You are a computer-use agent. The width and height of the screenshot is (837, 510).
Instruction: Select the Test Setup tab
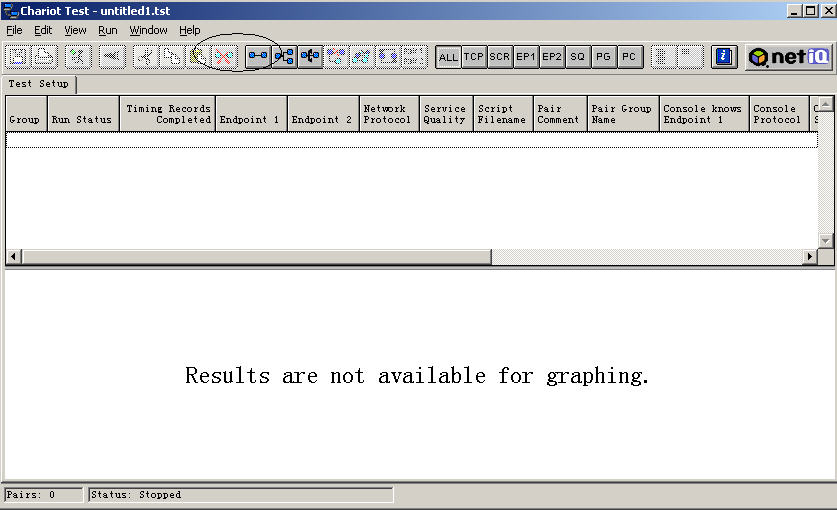point(40,84)
